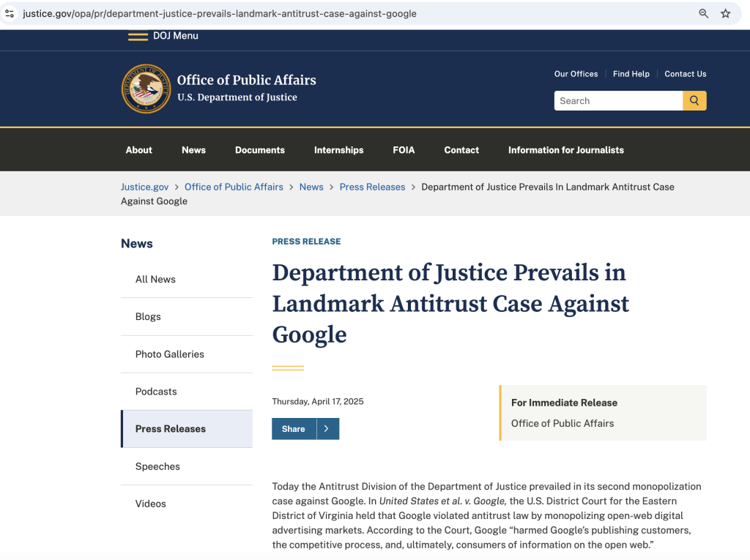The height and width of the screenshot is (560, 750).
Task: Select Photo Galleries in sidebar
Action: tap(187, 354)
